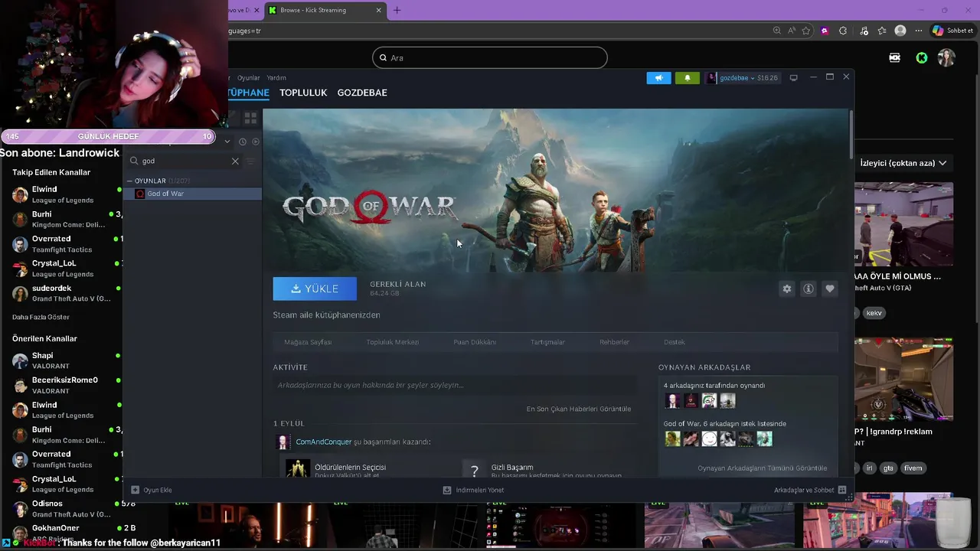Open browser profile avatar icon
Screen dimensions: 980x551
900,31
